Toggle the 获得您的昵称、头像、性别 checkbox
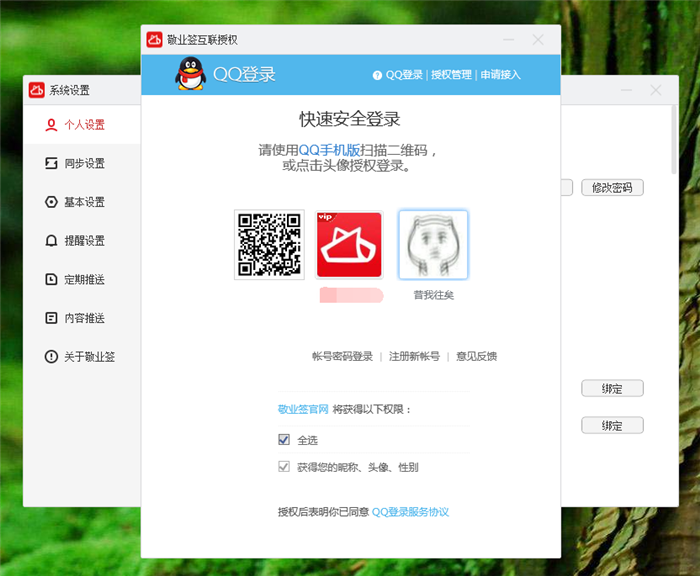 tap(284, 467)
